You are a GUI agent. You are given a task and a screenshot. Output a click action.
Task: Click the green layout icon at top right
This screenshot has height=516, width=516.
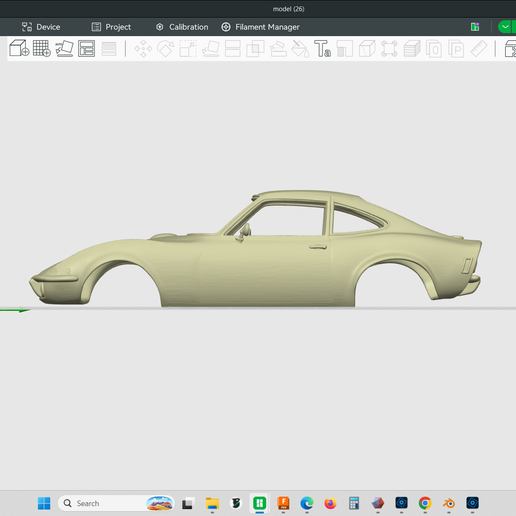[475, 27]
